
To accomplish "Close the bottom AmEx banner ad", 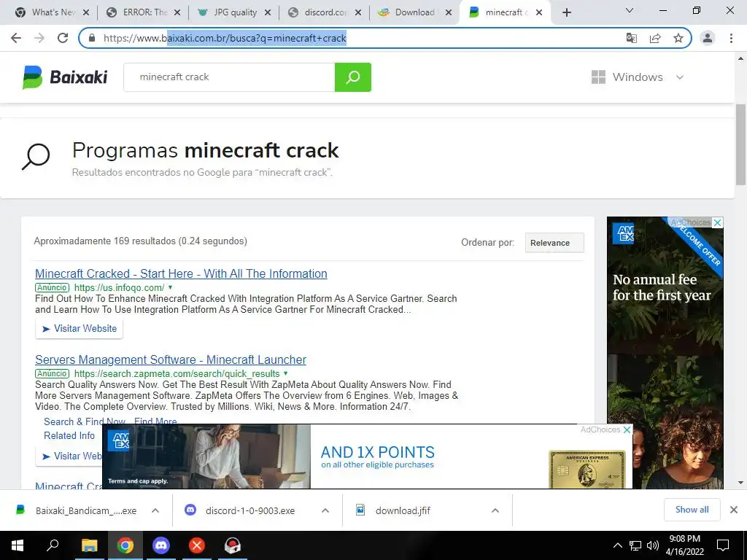I will point(627,429).
